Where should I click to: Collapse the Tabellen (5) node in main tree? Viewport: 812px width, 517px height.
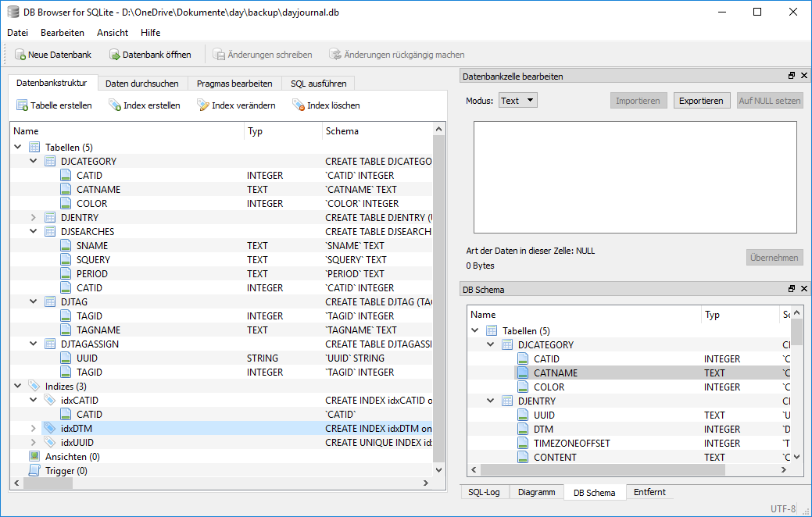tap(18, 147)
